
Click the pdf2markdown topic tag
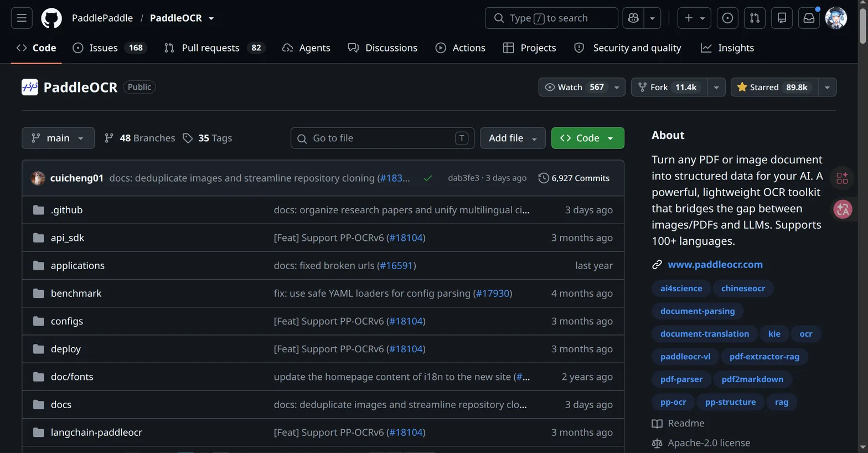tap(752, 379)
